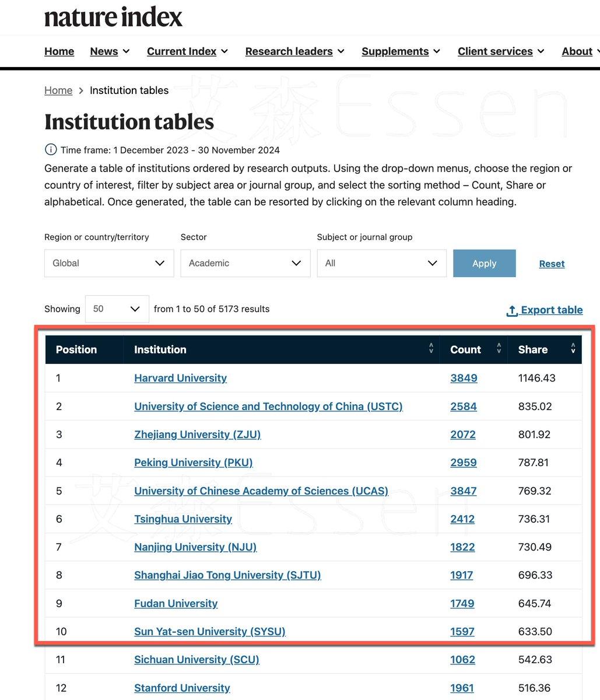The width and height of the screenshot is (600, 700).
Task: Expand the Supplements menu
Action: coord(401,51)
